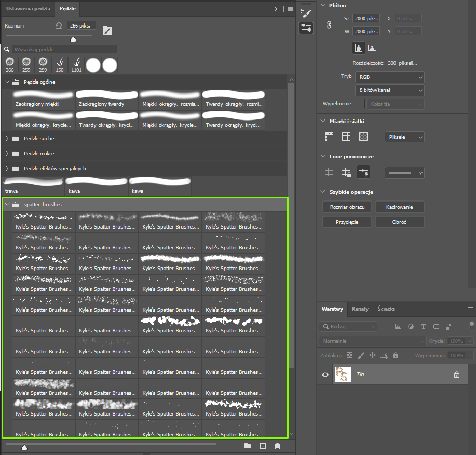Collapse the Płótno section
This screenshot has width=476, height=455.
coord(323,5)
